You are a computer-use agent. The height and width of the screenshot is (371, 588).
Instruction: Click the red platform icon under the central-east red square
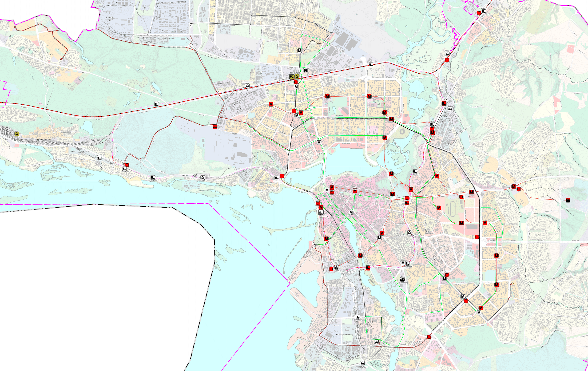pyautogui.click(x=407, y=203)
